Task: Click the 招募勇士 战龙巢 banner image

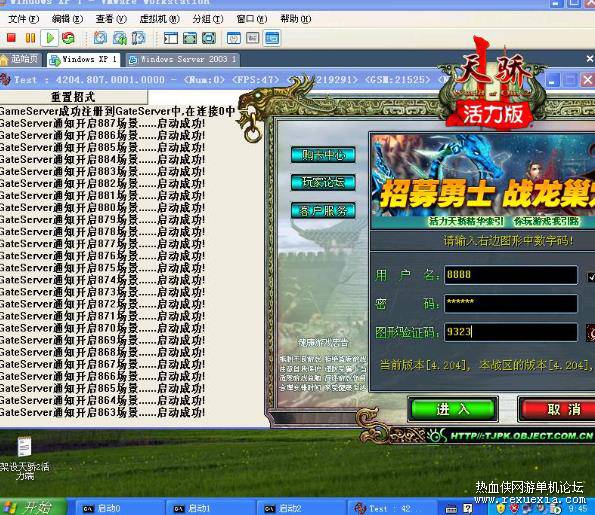Action: coord(483,175)
